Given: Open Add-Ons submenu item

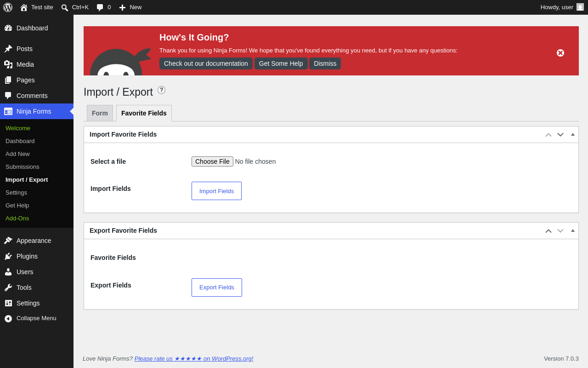Looking at the screenshot, I should pyautogui.click(x=17, y=218).
